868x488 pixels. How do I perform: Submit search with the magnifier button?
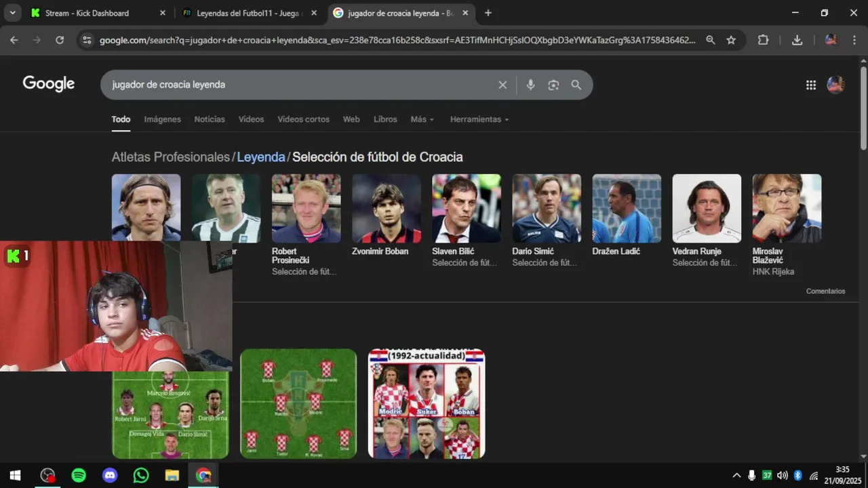(x=576, y=85)
